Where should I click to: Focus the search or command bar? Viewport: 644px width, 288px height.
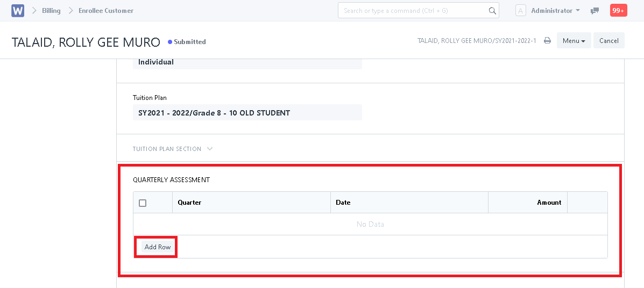418,11
